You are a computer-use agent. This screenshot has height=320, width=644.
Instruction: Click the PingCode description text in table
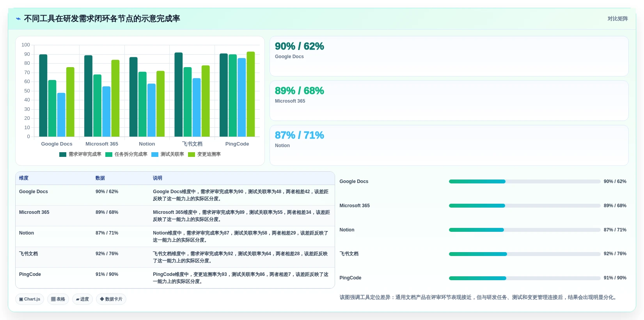241,278
